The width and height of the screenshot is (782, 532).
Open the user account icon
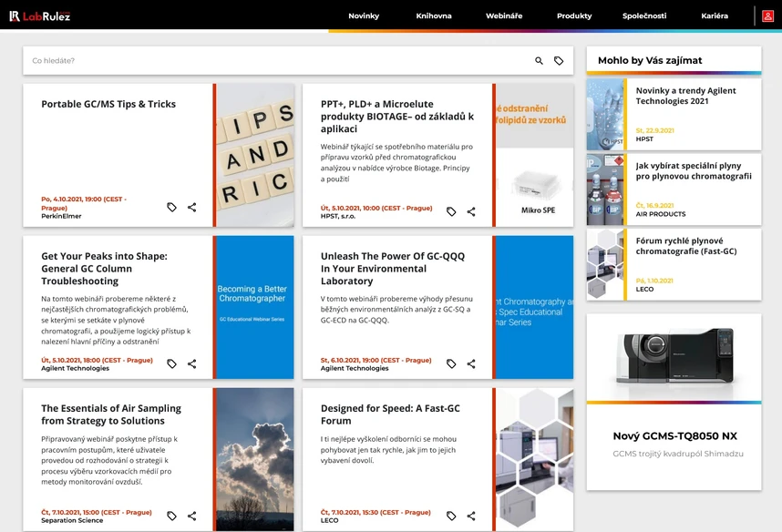click(x=767, y=16)
